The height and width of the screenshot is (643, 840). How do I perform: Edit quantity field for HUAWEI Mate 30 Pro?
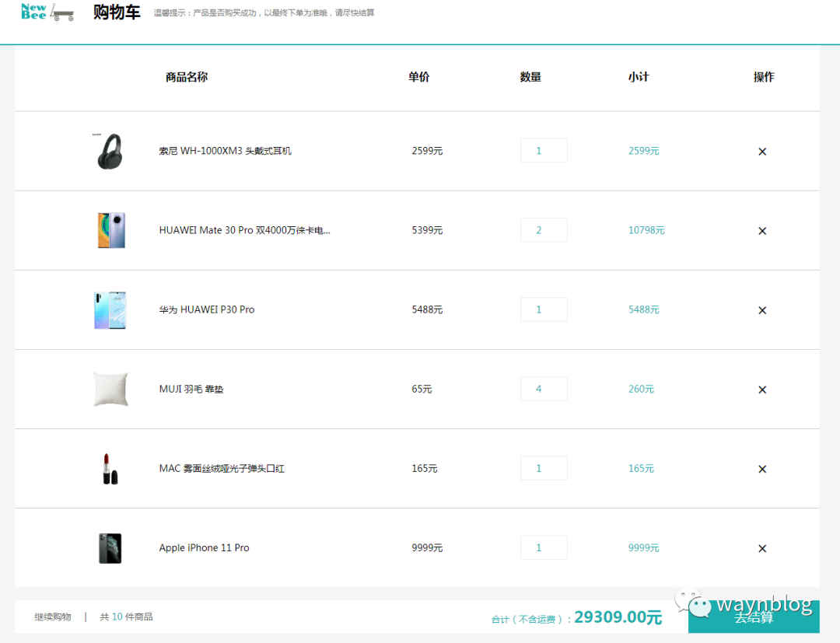point(544,229)
